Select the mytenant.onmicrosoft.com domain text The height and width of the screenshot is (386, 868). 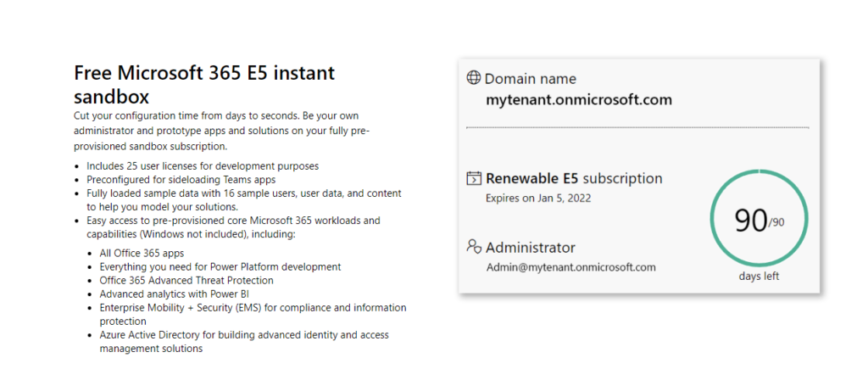tap(579, 100)
